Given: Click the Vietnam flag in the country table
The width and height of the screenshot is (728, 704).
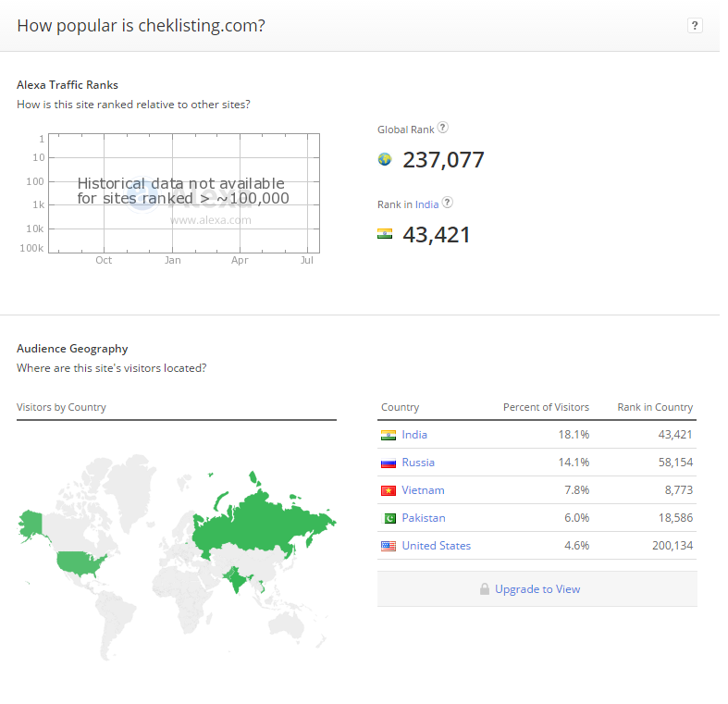Looking at the screenshot, I should (x=389, y=491).
